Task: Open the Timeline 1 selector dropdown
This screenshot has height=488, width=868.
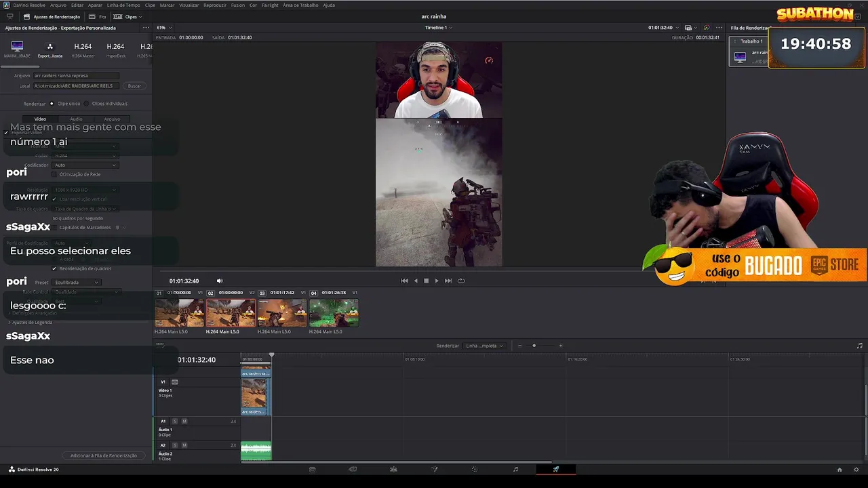Action: pyautogui.click(x=439, y=28)
